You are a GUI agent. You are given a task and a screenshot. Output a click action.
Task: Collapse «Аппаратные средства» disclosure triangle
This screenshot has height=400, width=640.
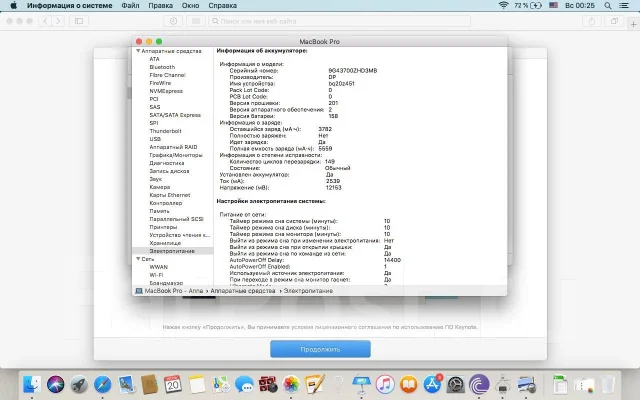click(x=138, y=51)
